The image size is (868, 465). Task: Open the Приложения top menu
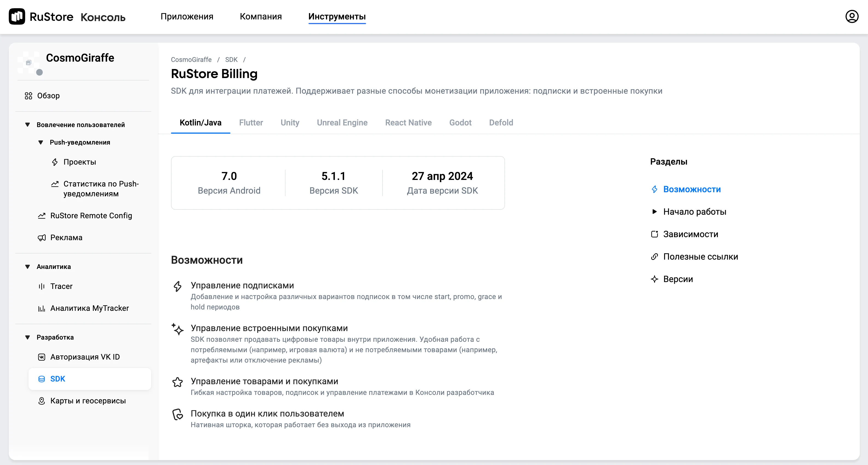coord(187,16)
